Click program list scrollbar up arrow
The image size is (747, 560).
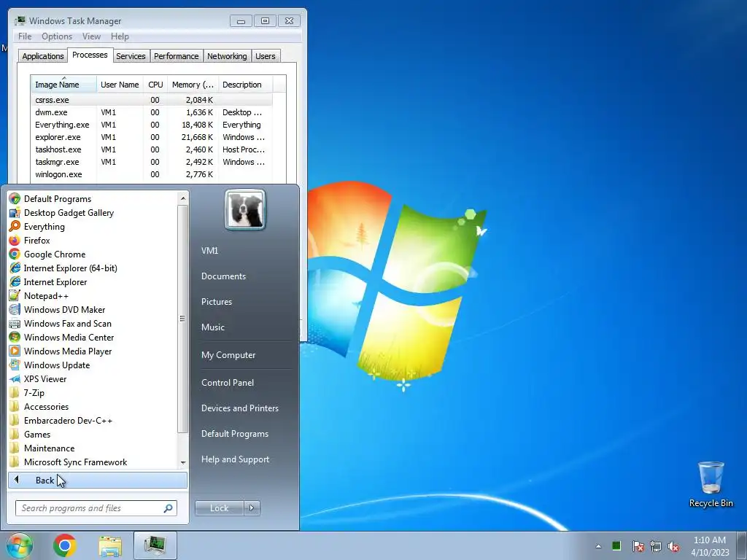tap(183, 198)
